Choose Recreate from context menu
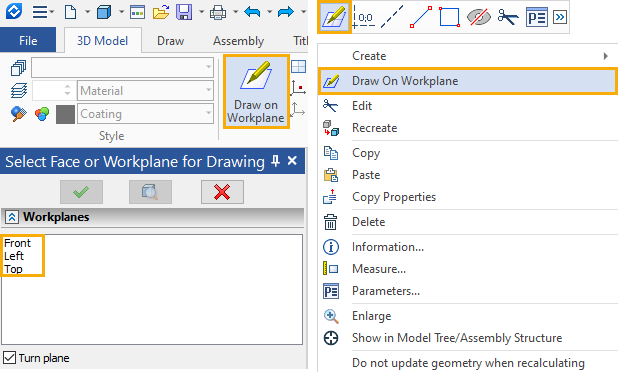 (467, 128)
